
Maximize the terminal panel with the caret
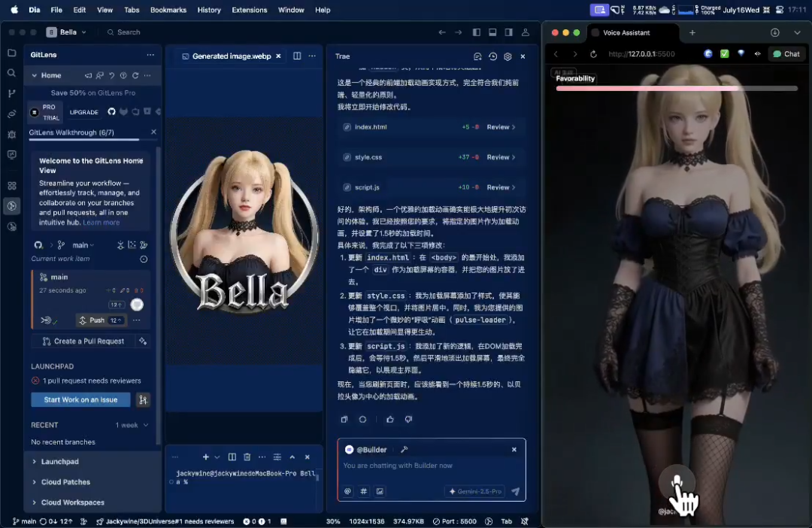(292, 457)
